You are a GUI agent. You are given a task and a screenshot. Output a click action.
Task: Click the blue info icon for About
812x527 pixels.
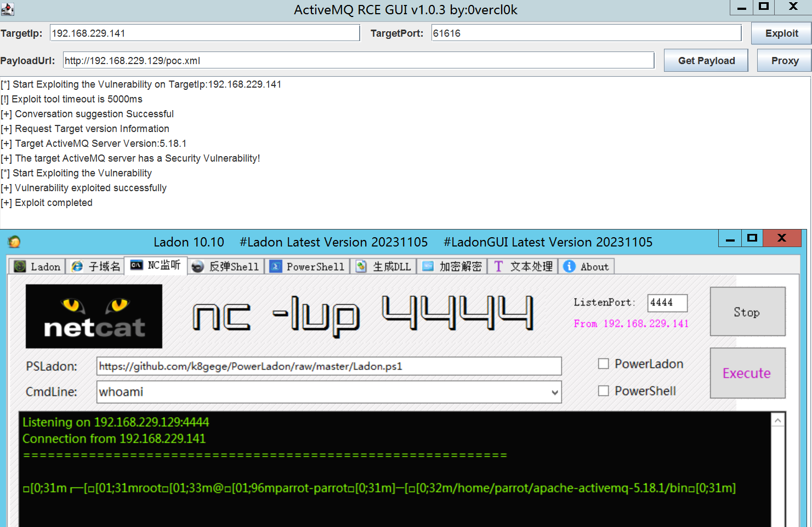coord(570,266)
